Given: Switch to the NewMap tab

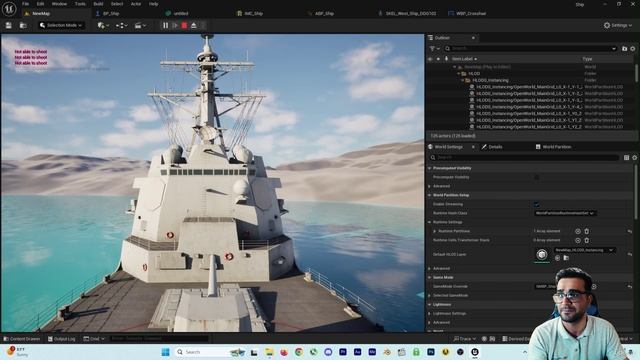Looking at the screenshot, I should (41, 13).
